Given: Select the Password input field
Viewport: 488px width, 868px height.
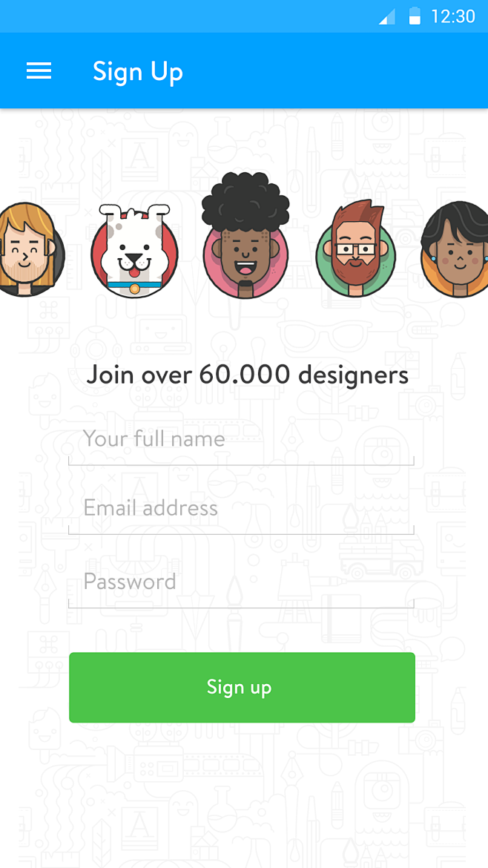Looking at the screenshot, I should pyautogui.click(x=241, y=585).
